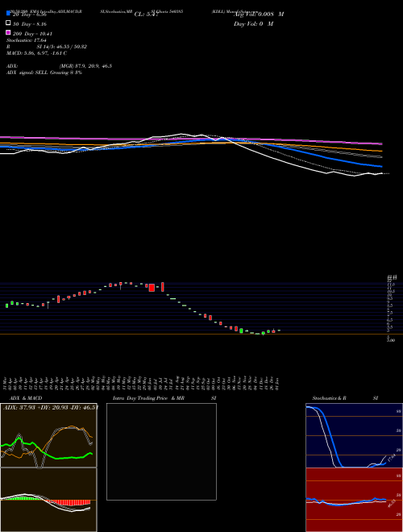
Task: Open the red RSI chart panel
Action: point(354,500)
